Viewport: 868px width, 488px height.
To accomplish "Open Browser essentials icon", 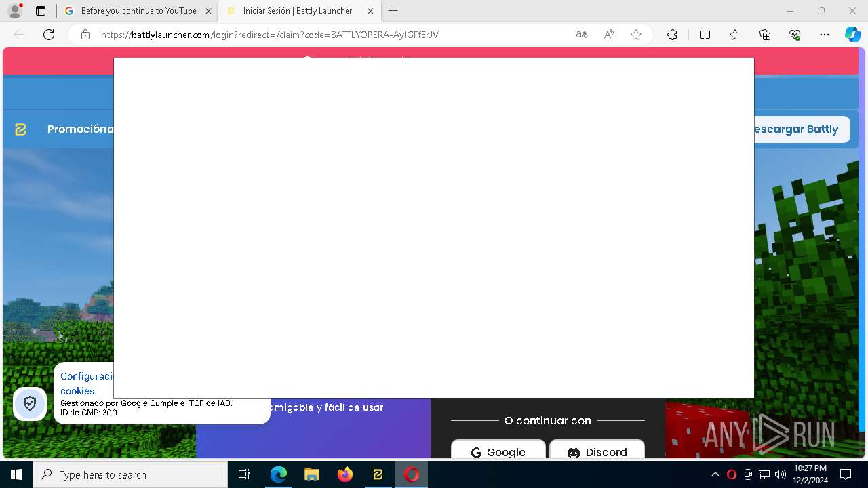I will pos(795,35).
